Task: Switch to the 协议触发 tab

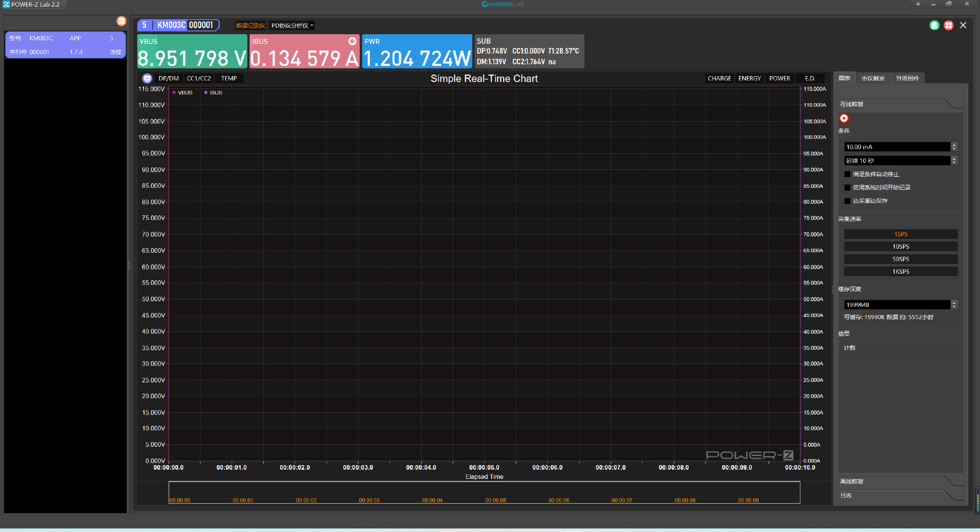Action: [873, 78]
